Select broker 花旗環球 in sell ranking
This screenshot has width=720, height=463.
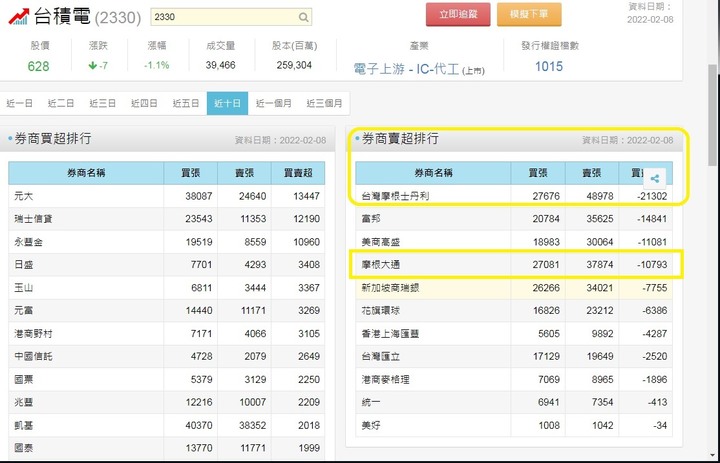pyautogui.click(x=381, y=311)
